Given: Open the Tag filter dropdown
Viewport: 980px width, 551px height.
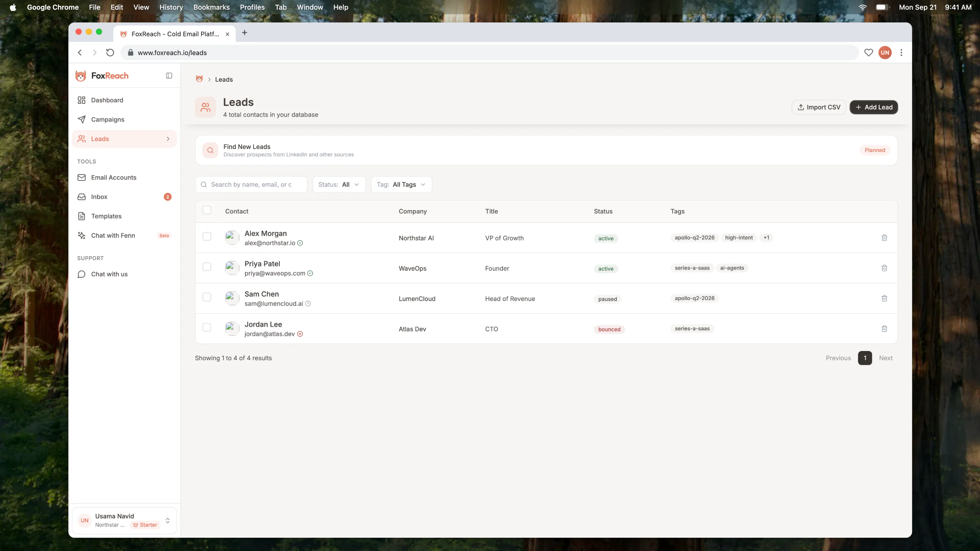Looking at the screenshot, I should [x=402, y=184].
